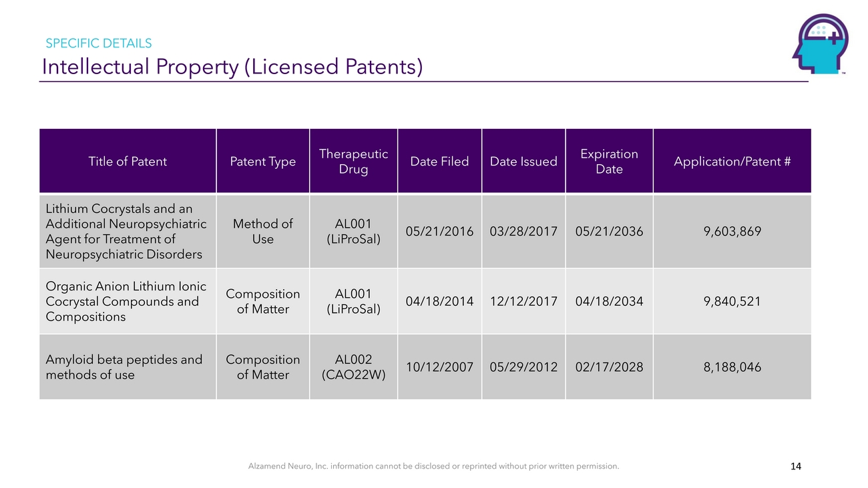Select patent number 8,188,046

732,367
